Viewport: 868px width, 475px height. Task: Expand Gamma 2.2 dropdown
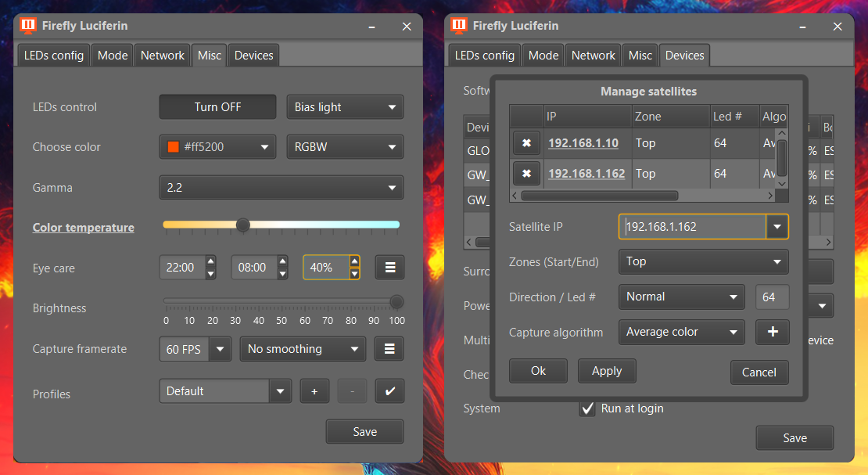[282, 187]
